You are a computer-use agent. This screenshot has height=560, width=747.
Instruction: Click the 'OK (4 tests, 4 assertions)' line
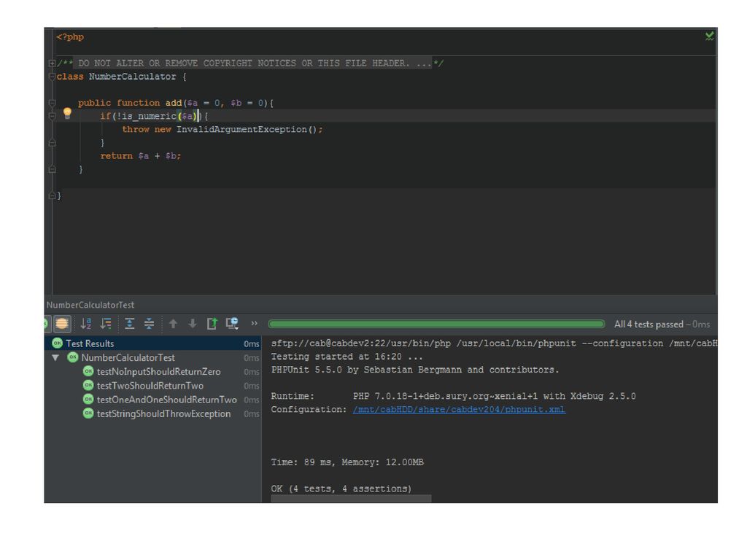341,489
